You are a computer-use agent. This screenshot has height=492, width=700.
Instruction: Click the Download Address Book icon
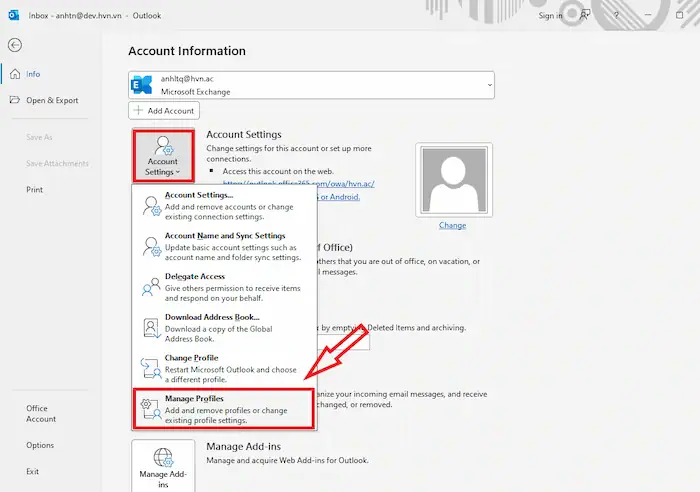click(151, 328)
